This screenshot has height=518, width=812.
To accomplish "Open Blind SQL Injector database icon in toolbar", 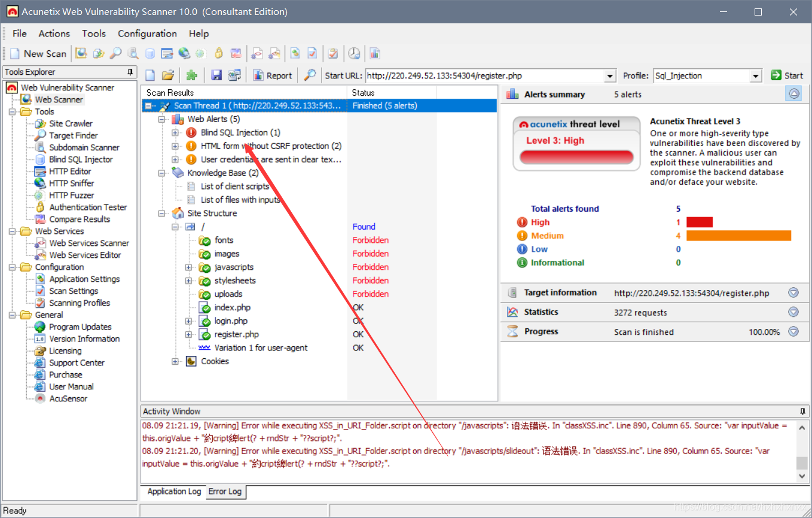I will click(x=150, y=54).
